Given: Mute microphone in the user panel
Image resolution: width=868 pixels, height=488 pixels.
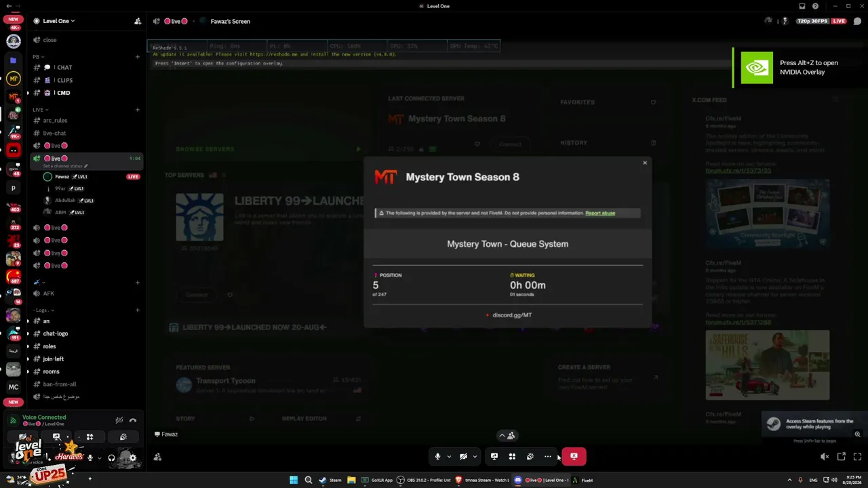Looking at the screenshot, I should click(90, 458).
